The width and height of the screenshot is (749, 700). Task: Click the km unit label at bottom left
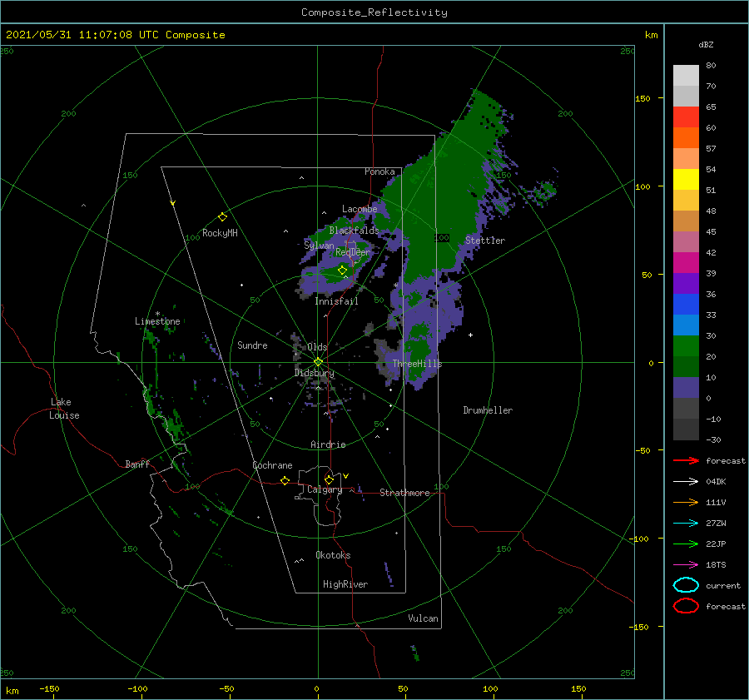point(12,691)
